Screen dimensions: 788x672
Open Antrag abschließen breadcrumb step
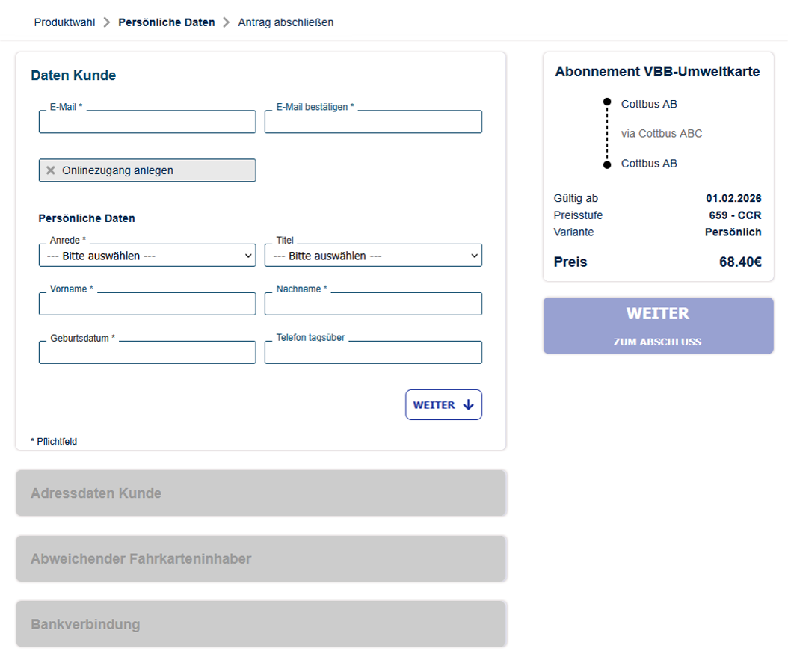[x=286, y=22]
